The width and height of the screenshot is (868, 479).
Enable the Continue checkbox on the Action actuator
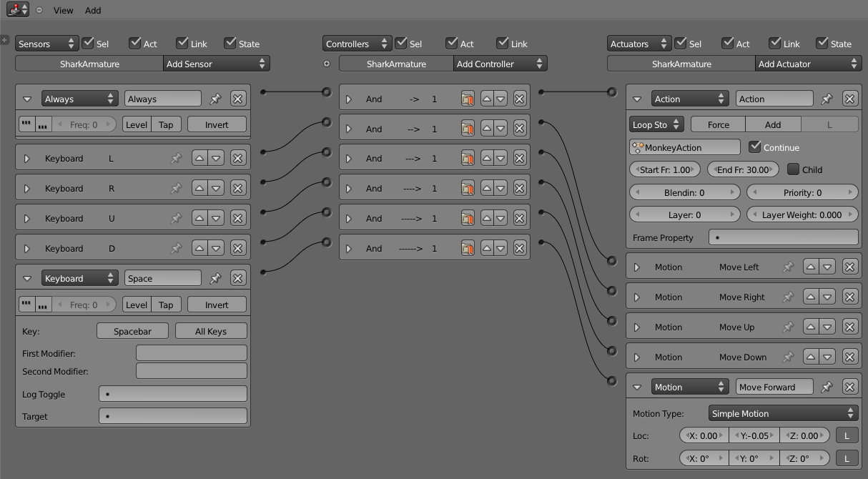tap(756, 147)
